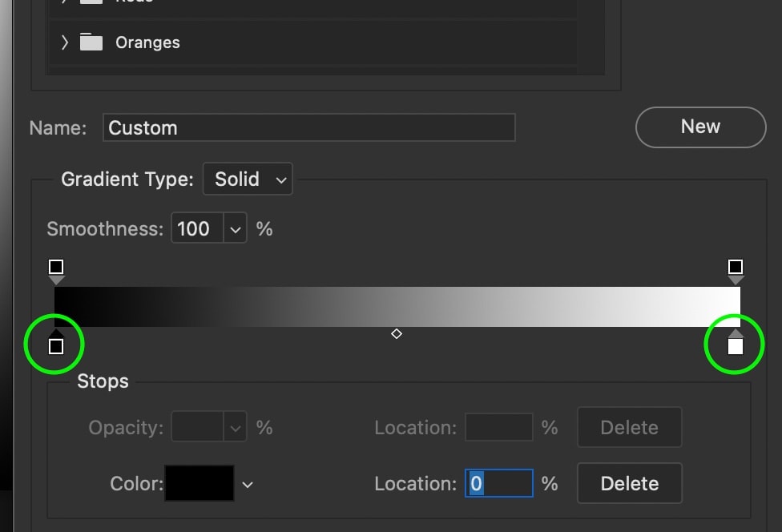Viewport: 782px width, 532px height.
Task: Click the color stop Location field showing 0
Action: point(498,484)
